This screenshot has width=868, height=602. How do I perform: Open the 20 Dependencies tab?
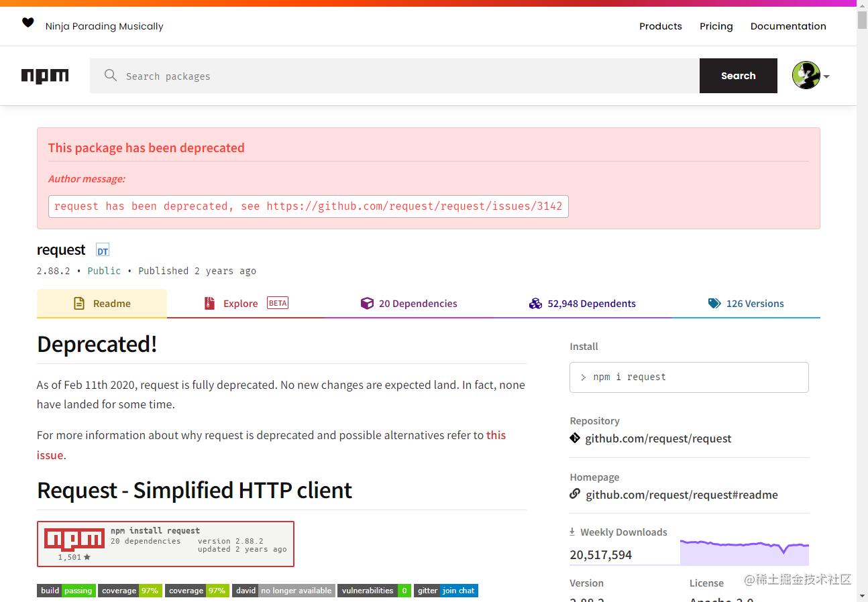[x=409, y=304]
